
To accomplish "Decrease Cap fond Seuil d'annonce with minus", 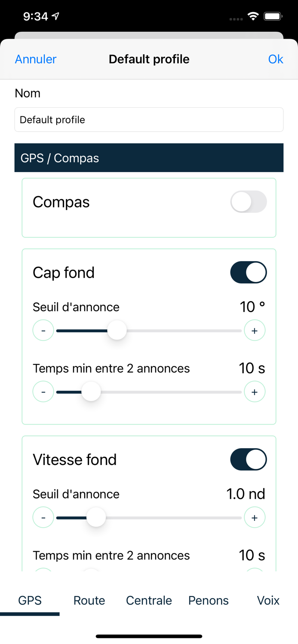I will point(43,331).
